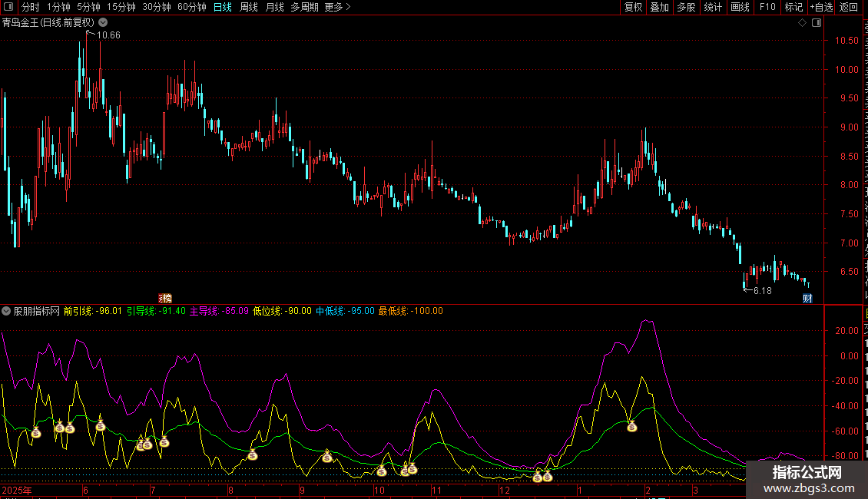Click the 返回 back button
868x499 pixels.
point(849,8)
